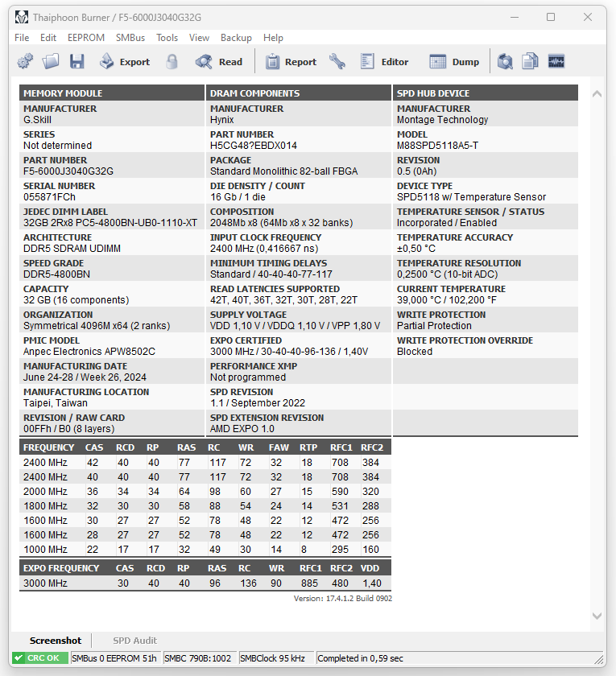Click the Version 17.4.1.2 Build 0902 text

click(342, 599)
